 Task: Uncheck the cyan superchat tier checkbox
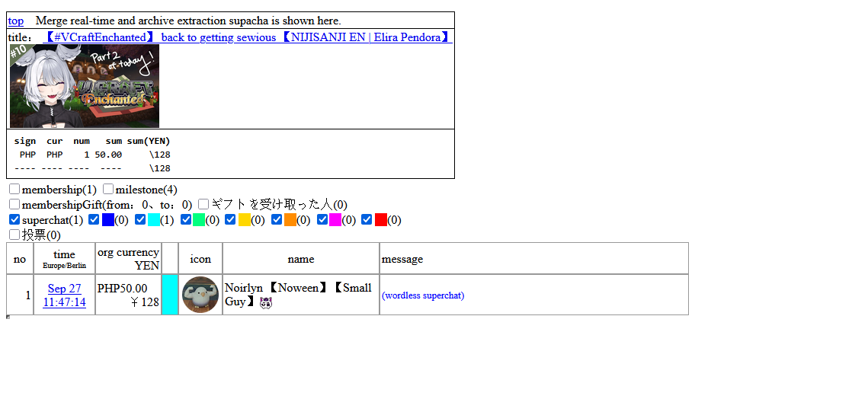(141, 220)
